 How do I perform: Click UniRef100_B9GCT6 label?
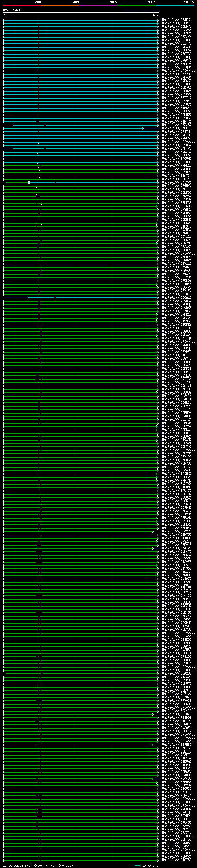(177, 61)
